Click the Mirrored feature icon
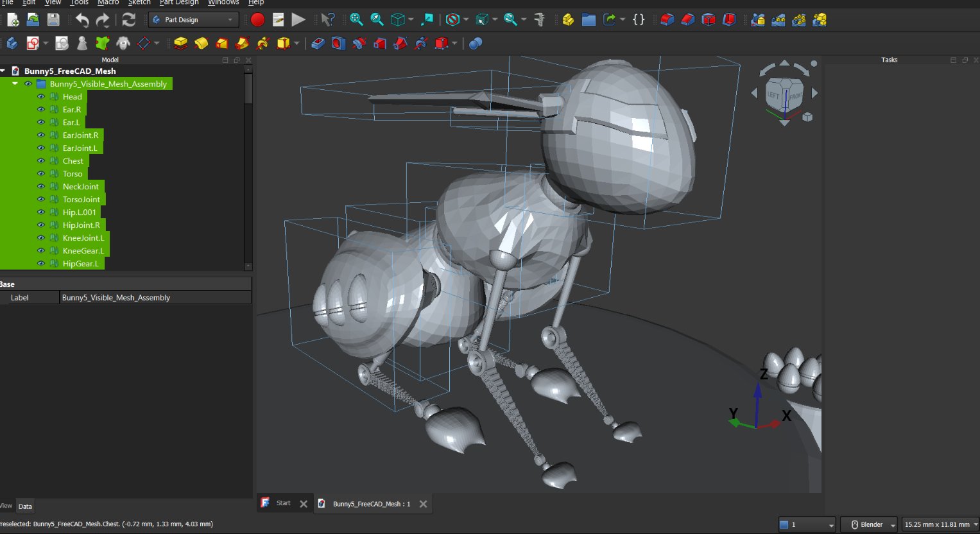The height and width of the screenshot is (534, 980). 758,20
